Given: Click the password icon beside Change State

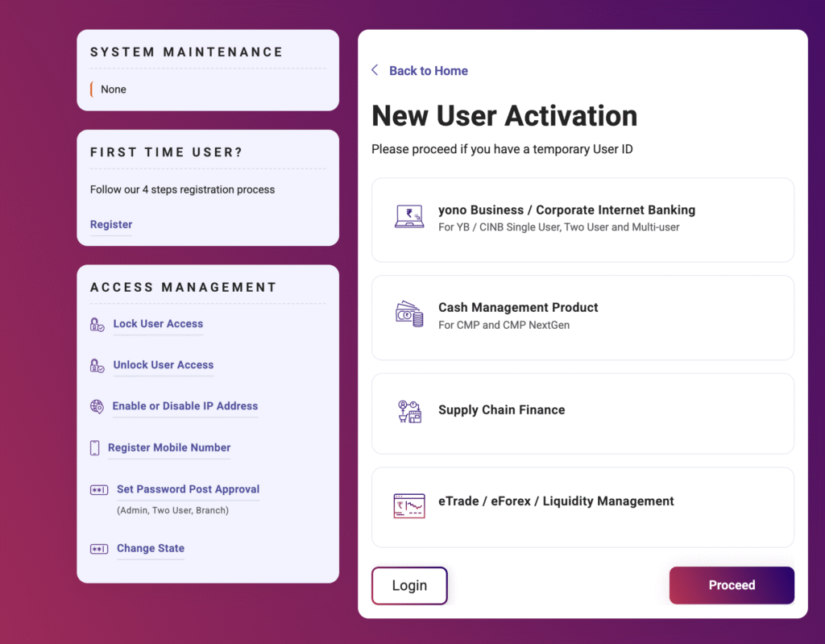Looking at the screenshot, I should (x=99, y=549).
